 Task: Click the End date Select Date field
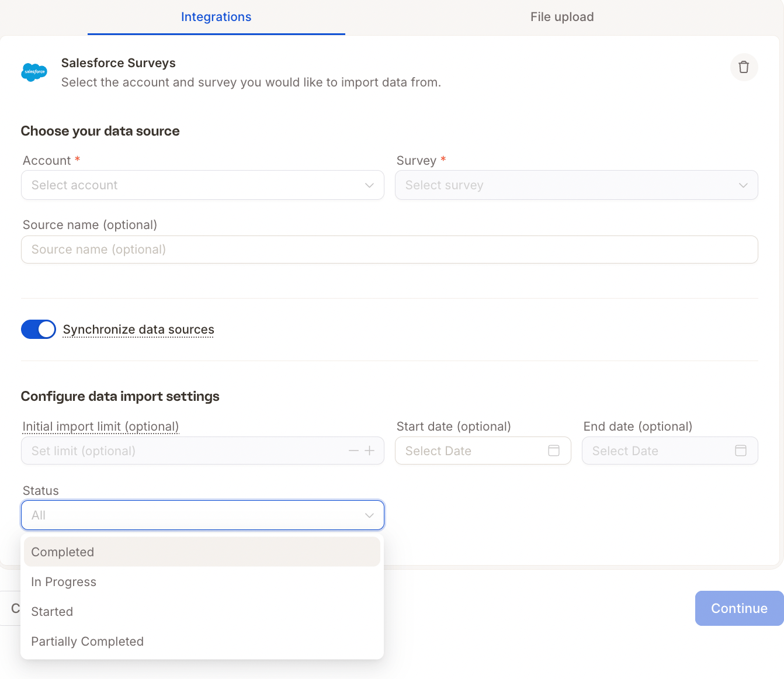[670, 451]
